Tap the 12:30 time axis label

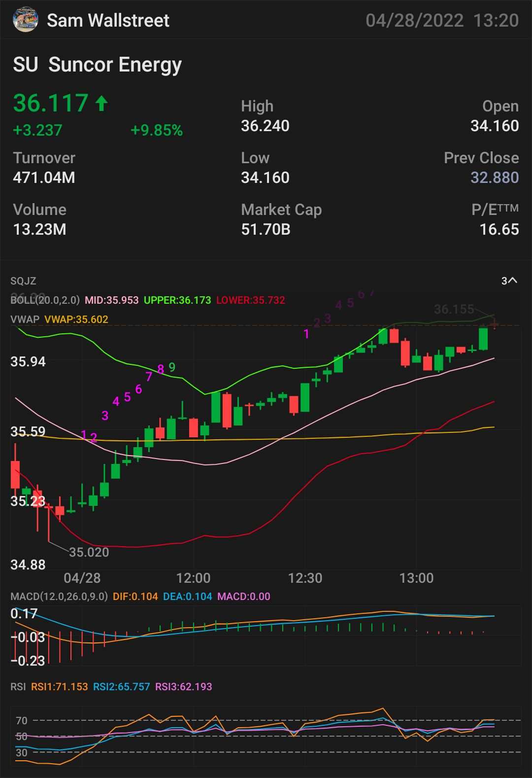(x=305, y=578)
